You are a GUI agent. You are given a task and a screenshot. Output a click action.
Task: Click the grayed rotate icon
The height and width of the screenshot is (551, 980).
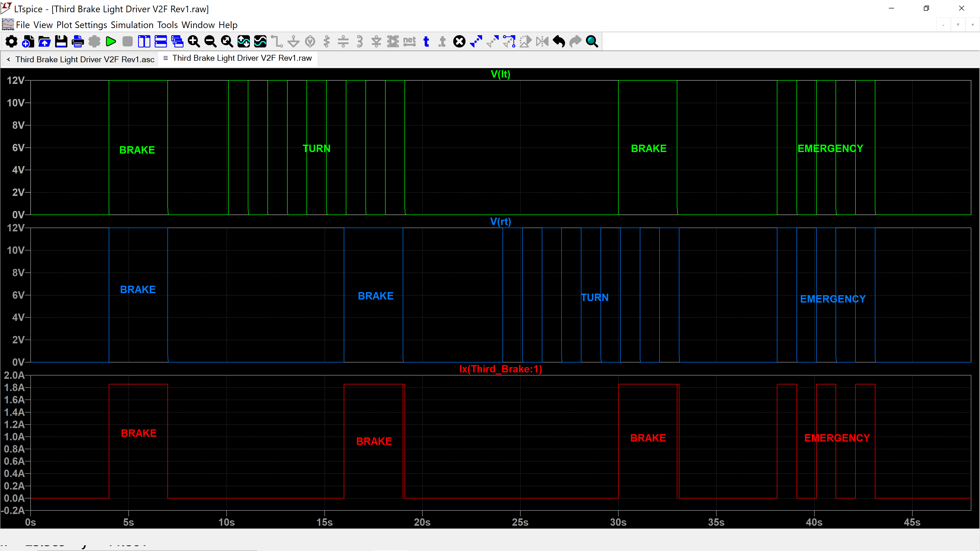(525, 41)
